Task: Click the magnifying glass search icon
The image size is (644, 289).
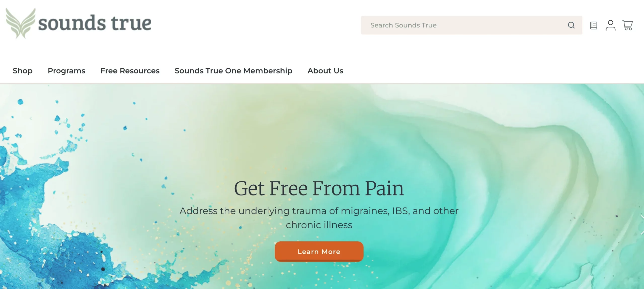Action: [x=571, y=25]
